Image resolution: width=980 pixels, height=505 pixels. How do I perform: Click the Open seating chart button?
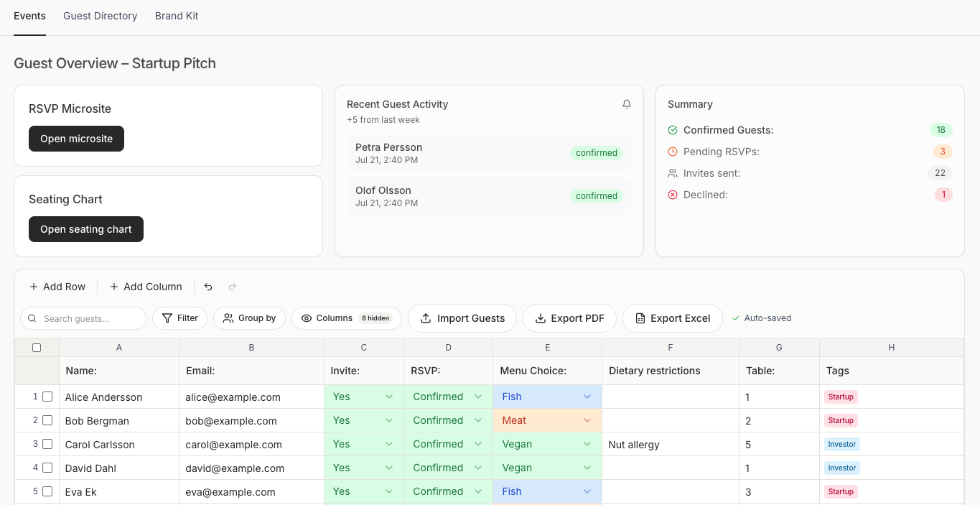point(86,229)
